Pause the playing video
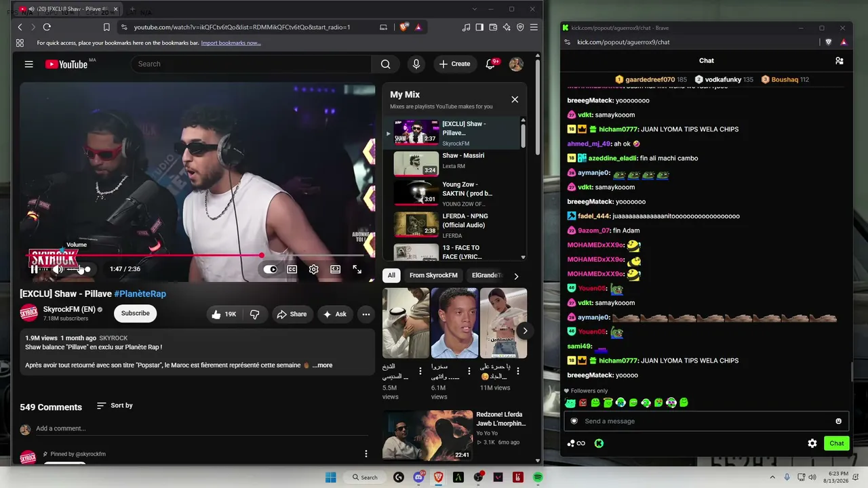Screen dimensions: 868x488 pos(34,269)
